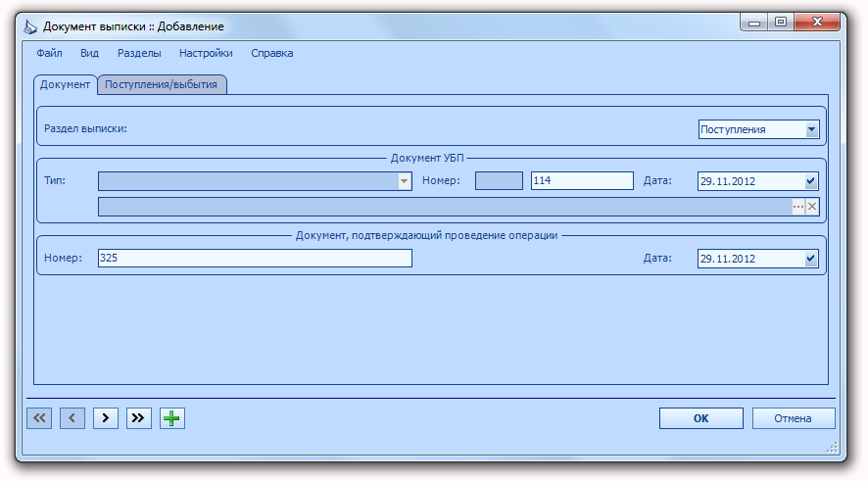Add new record with green plus icon
868x481 pixels.
click(172, 418)
